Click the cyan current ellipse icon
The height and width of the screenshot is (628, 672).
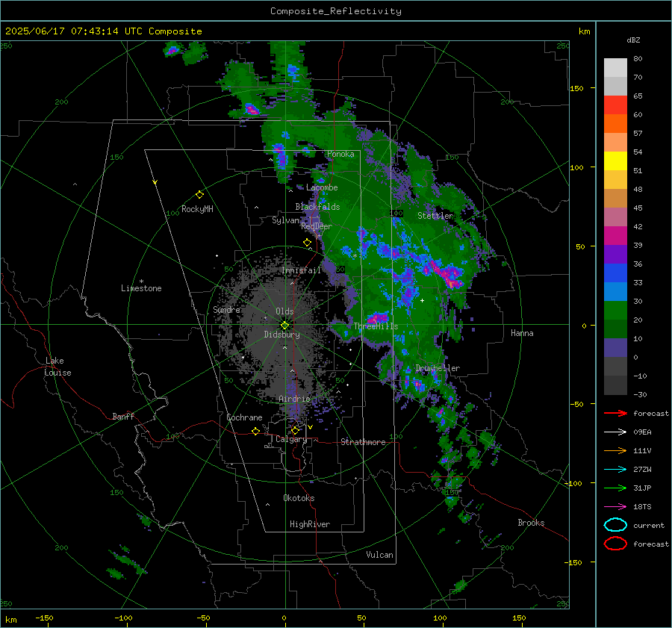tap(615, 525)
